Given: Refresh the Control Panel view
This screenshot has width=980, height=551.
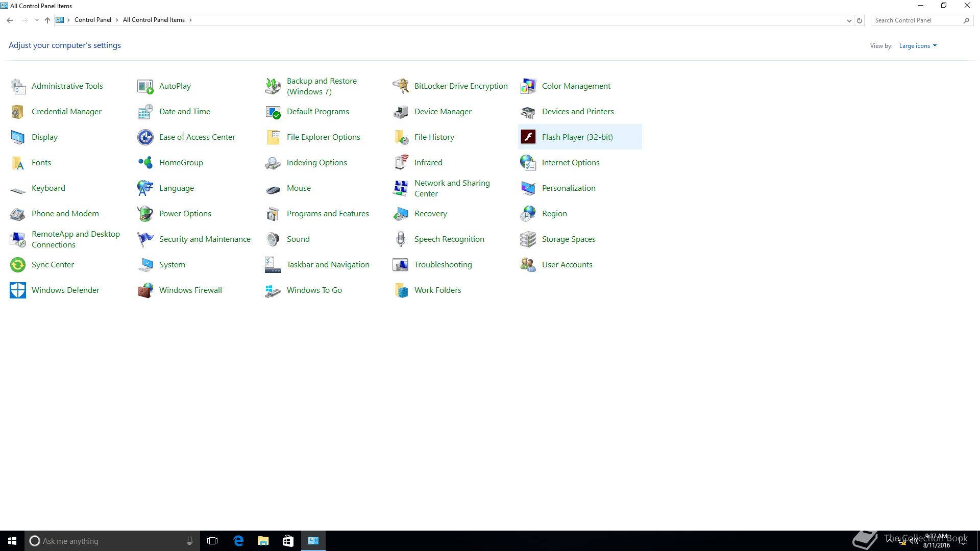Looking at the screenshot, I should click(860, 20).
